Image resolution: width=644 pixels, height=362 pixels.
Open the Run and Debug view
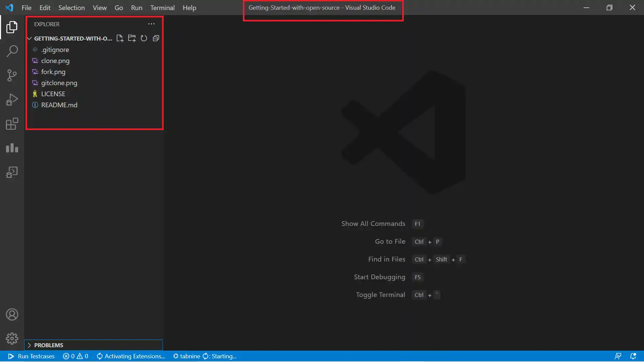click(x=12, y=100)
